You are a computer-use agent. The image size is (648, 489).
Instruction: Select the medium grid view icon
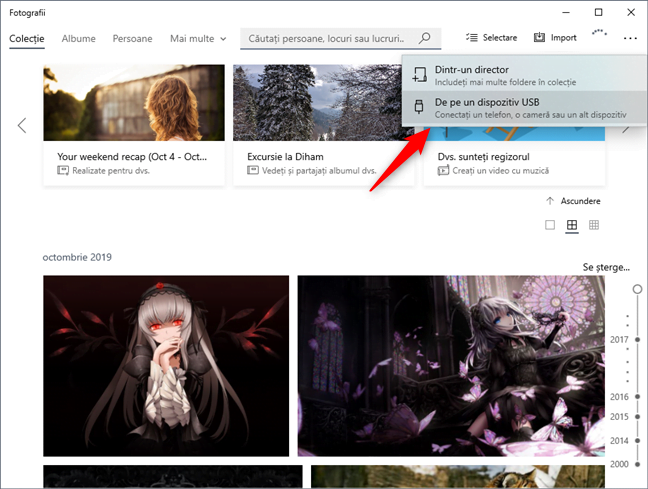click(x=572, y=225)
